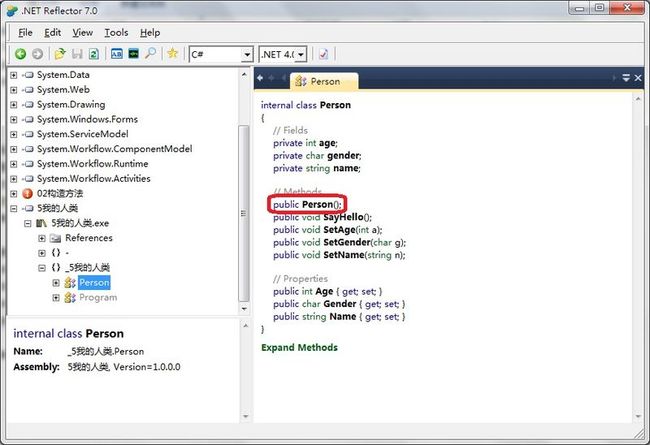Open the Gender property link
The height and width of the screenshot is (445, 650).
(340, 304)
